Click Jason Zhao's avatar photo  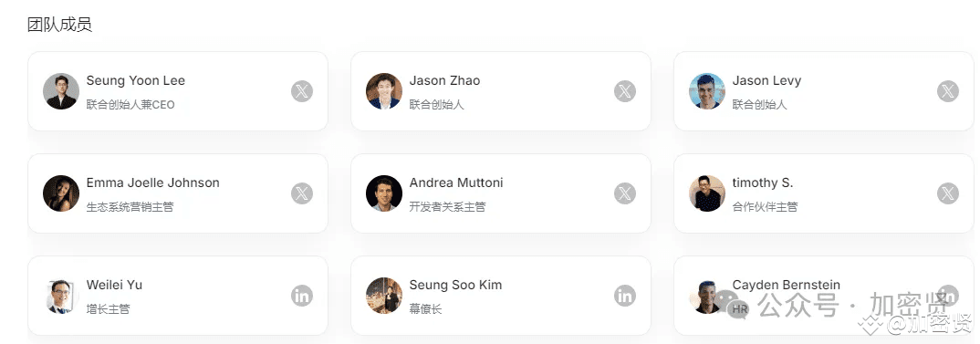click(384, 91)
